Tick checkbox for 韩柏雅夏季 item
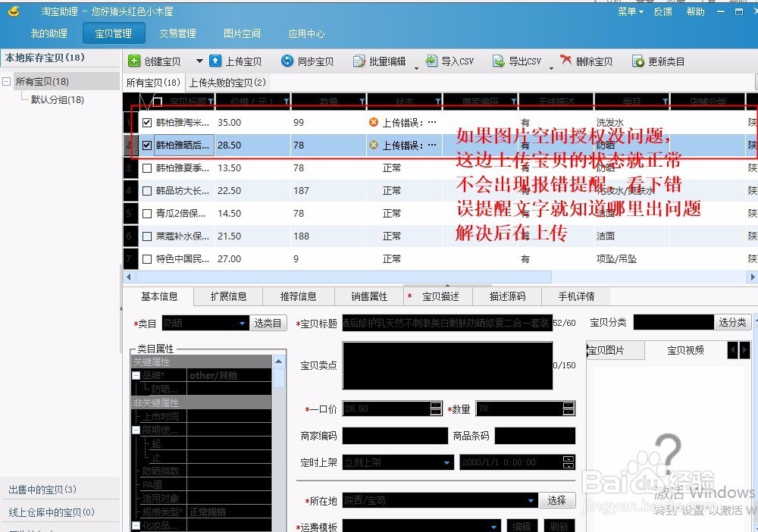758x532 pixels. click(x=147, y=168)
